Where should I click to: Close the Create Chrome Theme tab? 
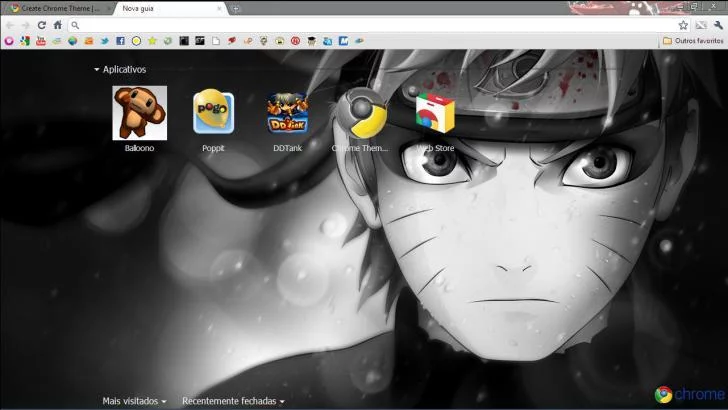tap(109, 8)
